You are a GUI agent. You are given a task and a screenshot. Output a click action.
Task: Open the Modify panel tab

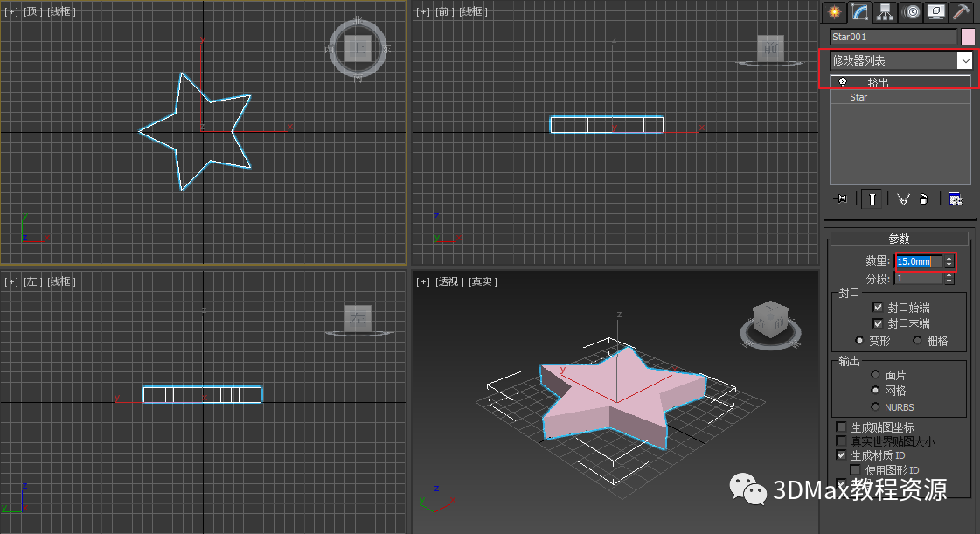[860, 12]
